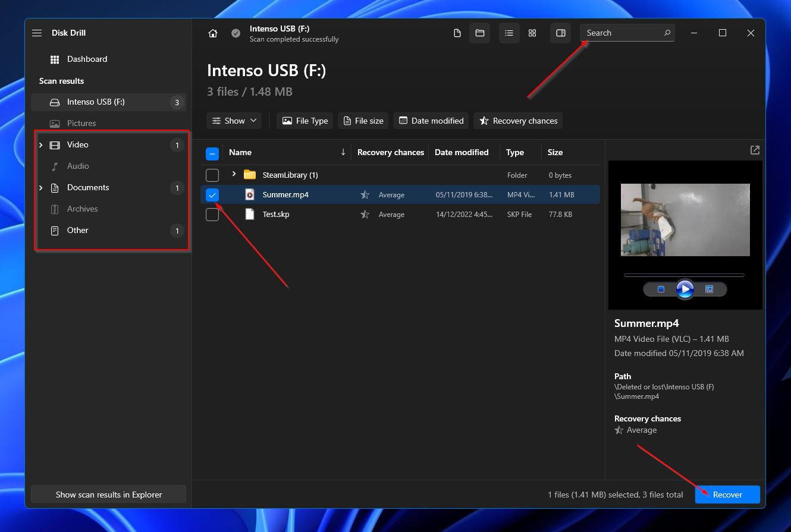Viewport: 791px width, 532px height.
Task: Select the list view layout icon
Action: coord(509,33)
